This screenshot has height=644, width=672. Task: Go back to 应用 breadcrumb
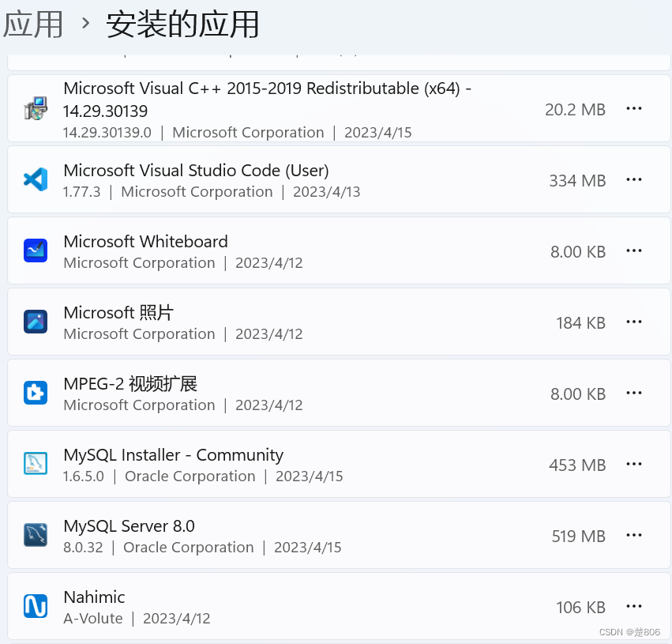33,24
